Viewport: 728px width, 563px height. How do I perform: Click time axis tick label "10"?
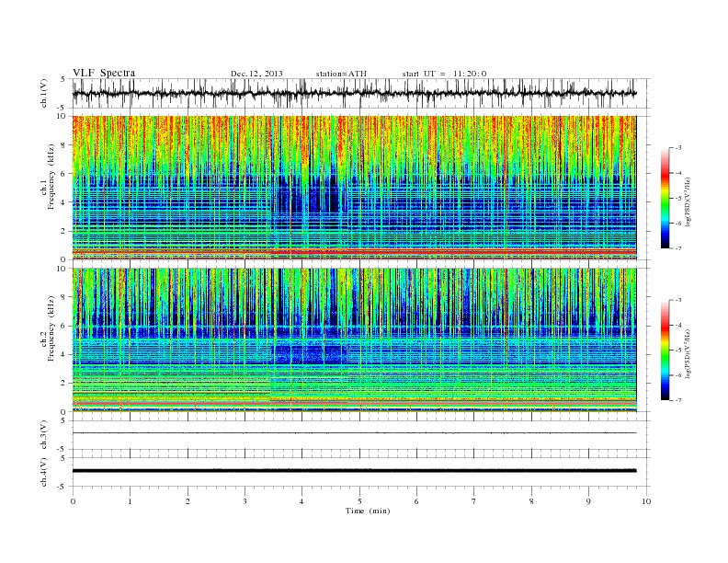click(646, 501)
